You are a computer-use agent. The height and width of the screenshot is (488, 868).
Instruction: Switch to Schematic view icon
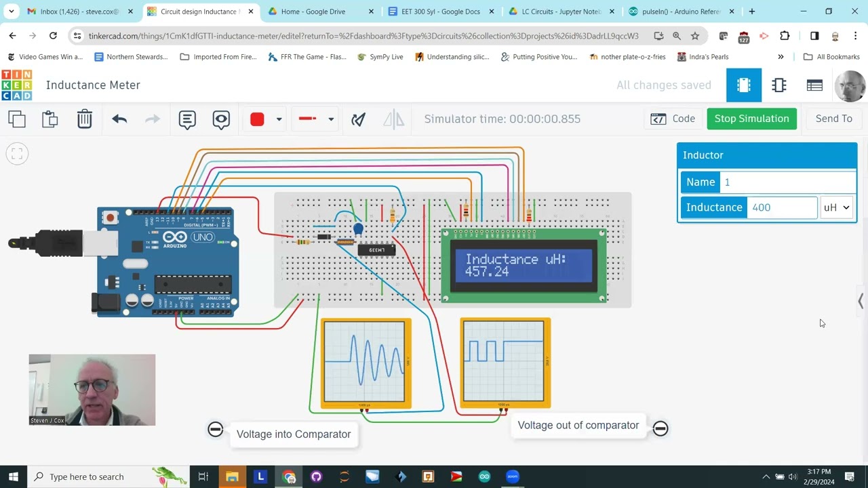coord(779,85)
